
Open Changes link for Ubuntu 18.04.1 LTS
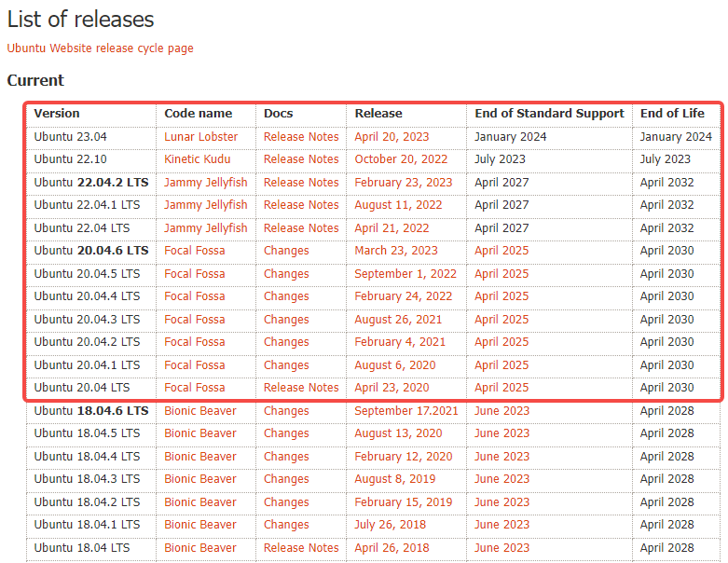[x=286, y=525]
